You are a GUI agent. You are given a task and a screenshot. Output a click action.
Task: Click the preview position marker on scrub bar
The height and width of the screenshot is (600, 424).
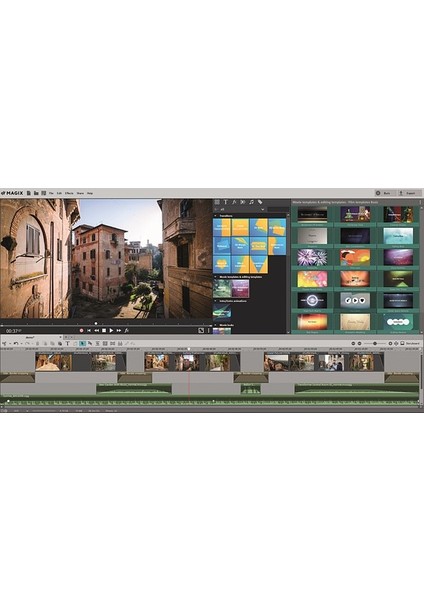coord(96,323)
